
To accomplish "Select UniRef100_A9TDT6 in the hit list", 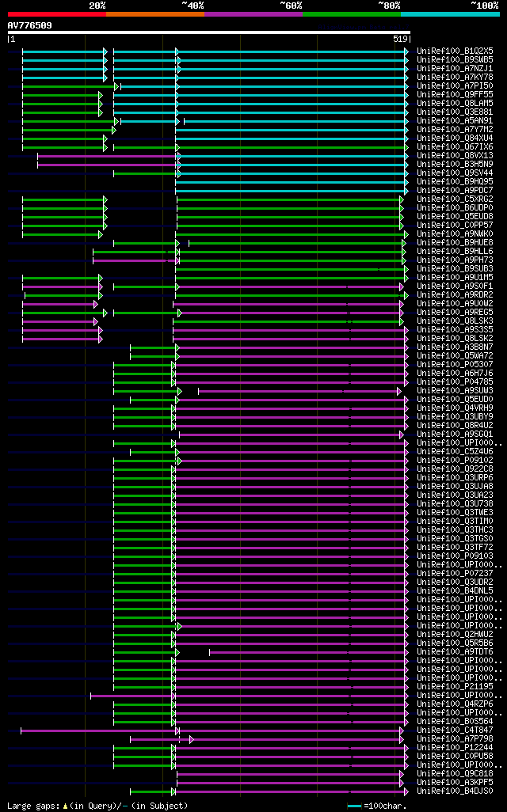I will click(x=456, y=652).
